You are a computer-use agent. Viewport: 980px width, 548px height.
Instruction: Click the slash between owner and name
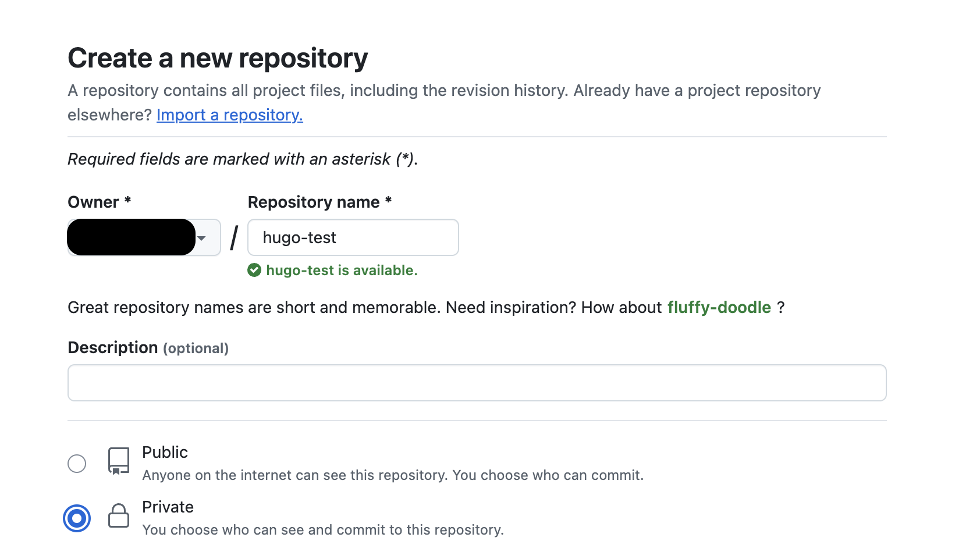coord(234,238)
